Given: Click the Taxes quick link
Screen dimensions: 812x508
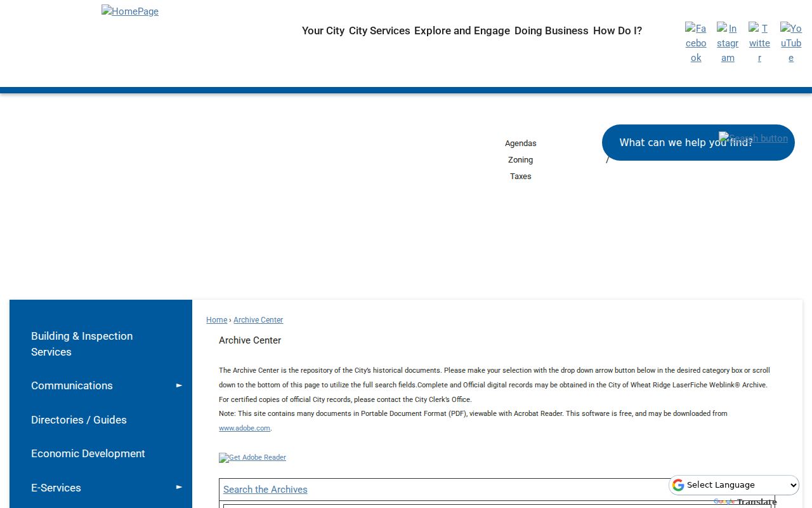Looking at the screenshot, I should 521,177.
